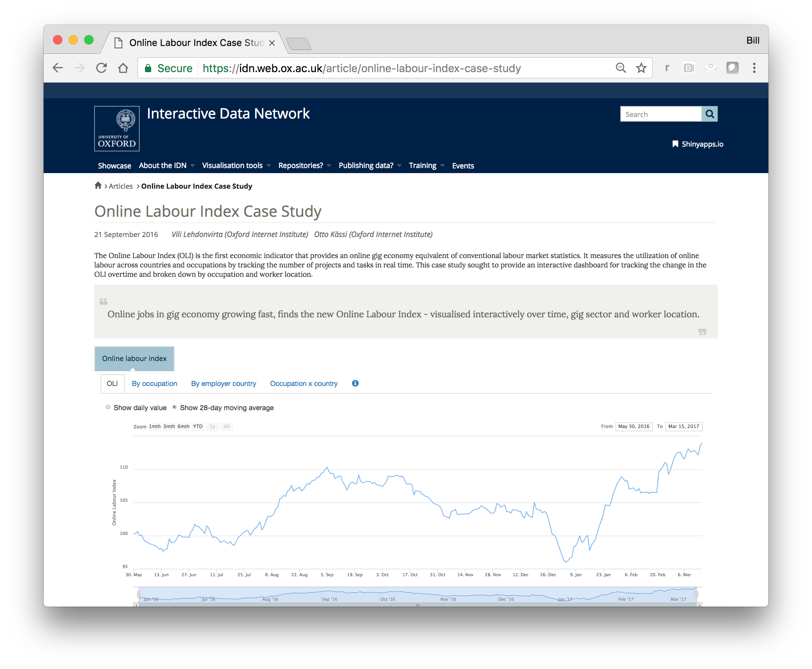The image size is (812, 669).
Task: Bookmark page with star icon
Action: [641, 68]
